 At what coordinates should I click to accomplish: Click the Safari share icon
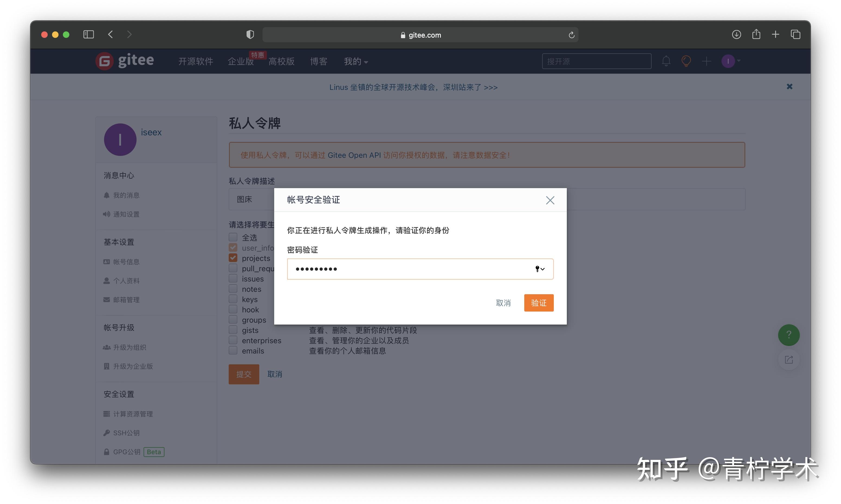pos(756,34)
